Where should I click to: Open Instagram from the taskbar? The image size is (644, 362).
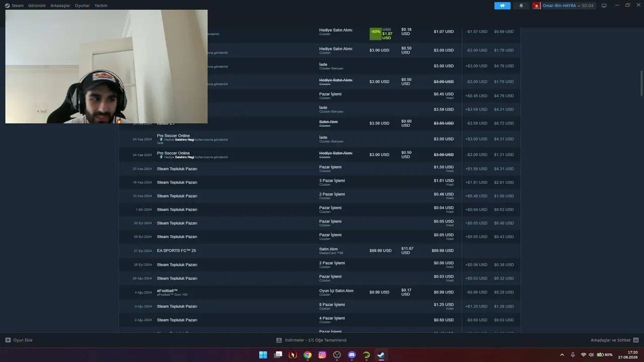point(323,355)
